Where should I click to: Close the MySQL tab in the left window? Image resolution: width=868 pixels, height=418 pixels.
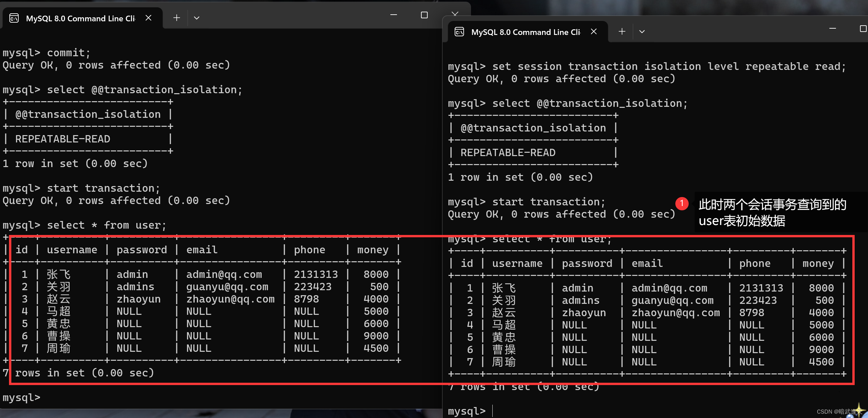(148, 18)
